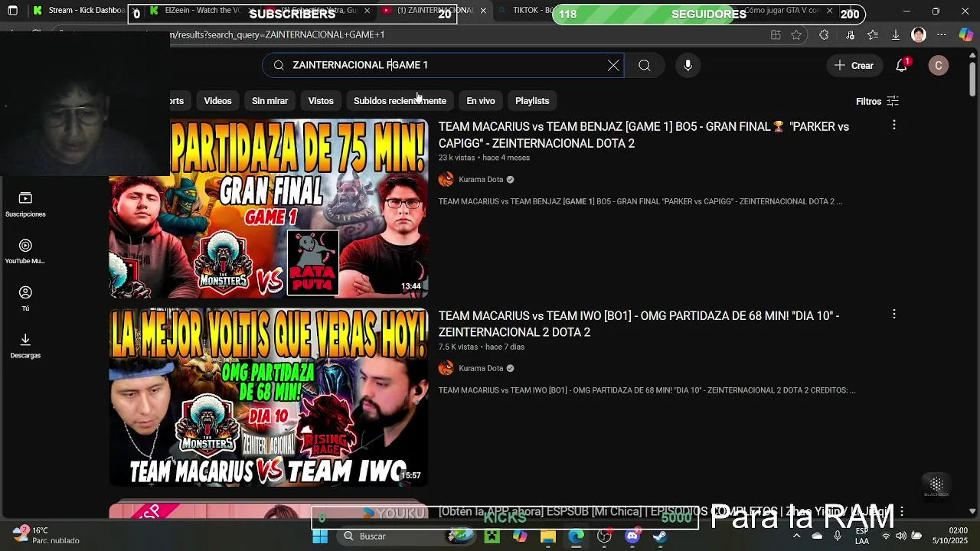Click the browser address bar URL

[x=277, y=35]
